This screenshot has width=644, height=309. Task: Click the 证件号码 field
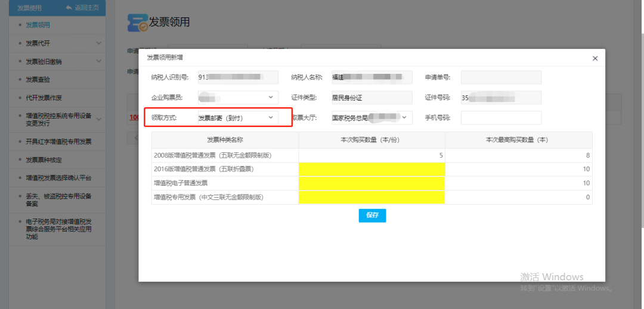point(501,97)
